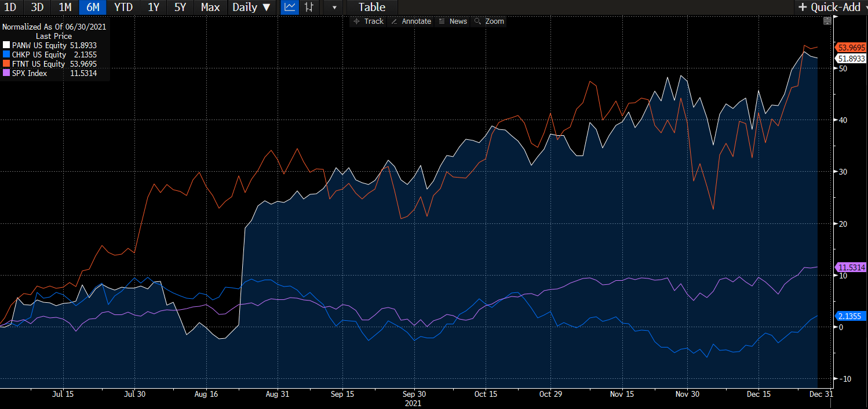Viewport: 868px width, 409px height.
Task: Show News on the chart
Action: (453, 21)
